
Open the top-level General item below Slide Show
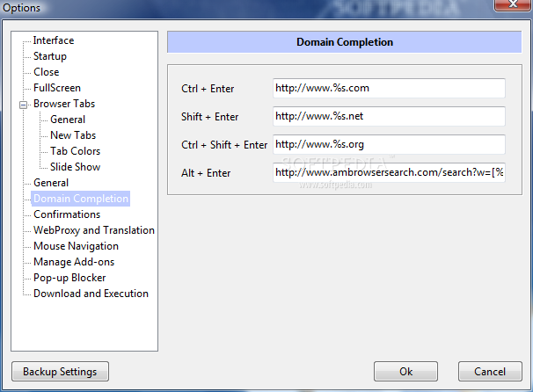51,183
